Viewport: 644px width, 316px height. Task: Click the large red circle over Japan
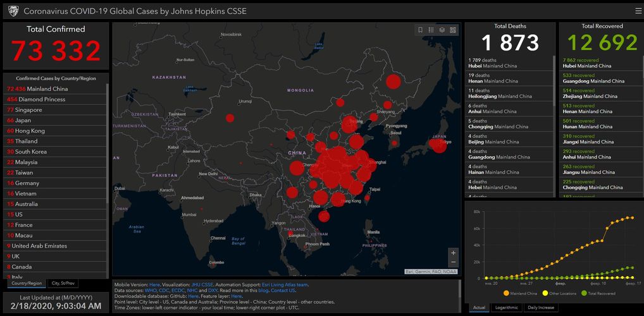pyautogui.click(x=438, y=145)
